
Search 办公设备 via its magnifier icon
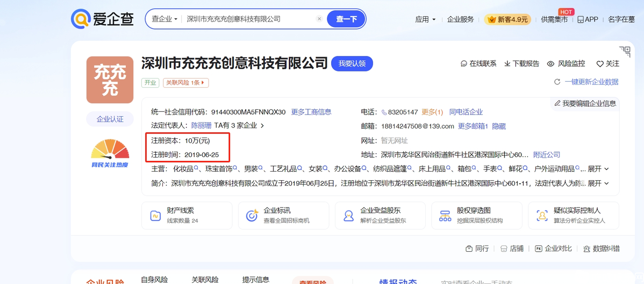click(x=364, y=168)
